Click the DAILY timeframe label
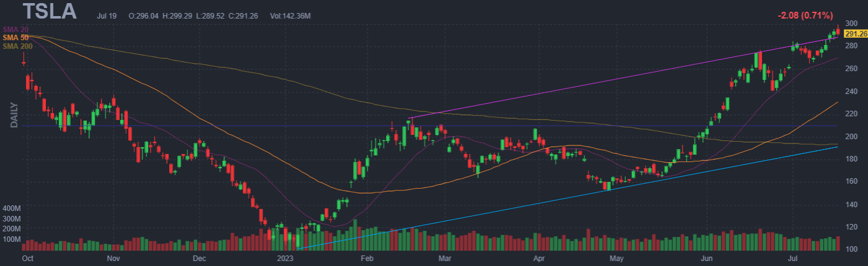Viewport: 868px width, 266px height. tap(14, 115)
